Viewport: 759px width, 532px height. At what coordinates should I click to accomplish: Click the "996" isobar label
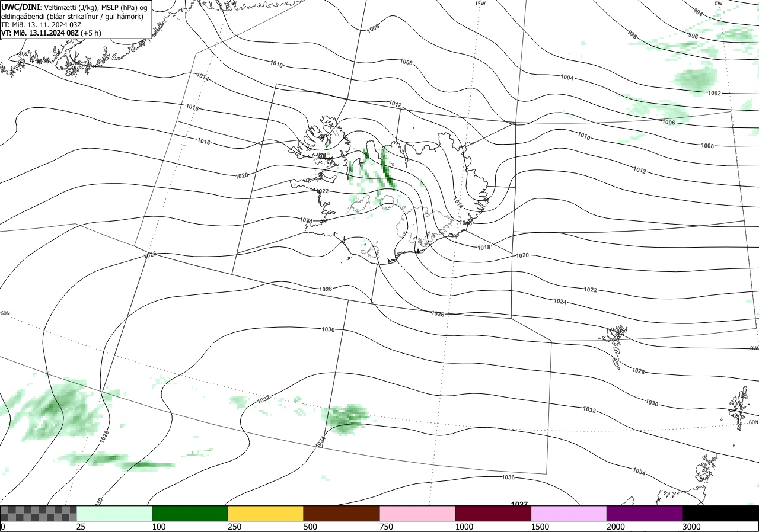693,36
